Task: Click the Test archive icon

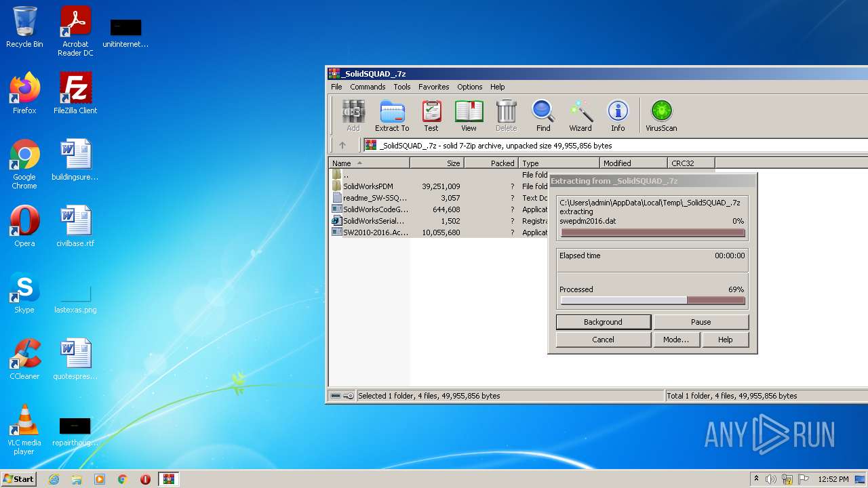Action: (x=431, y=115)
